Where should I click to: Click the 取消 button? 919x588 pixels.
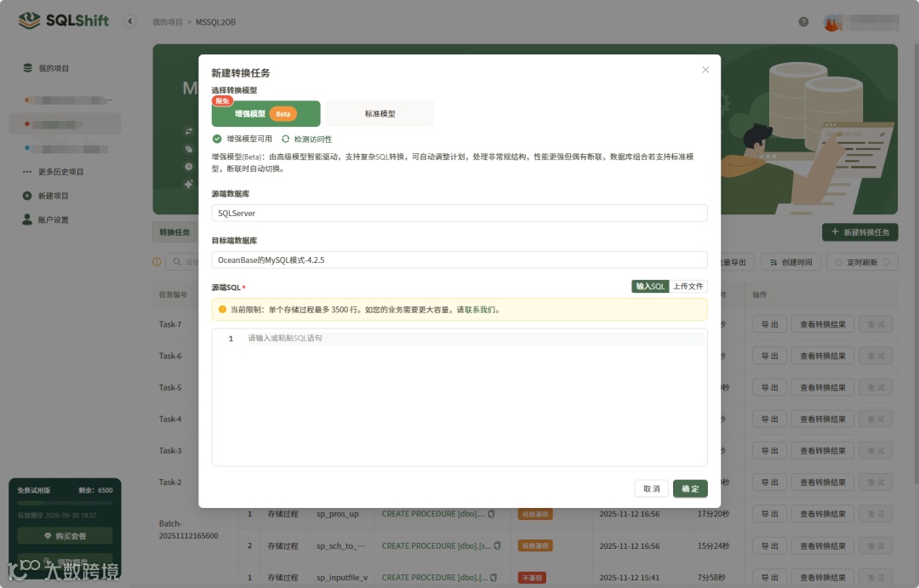(x=651, y=488)
